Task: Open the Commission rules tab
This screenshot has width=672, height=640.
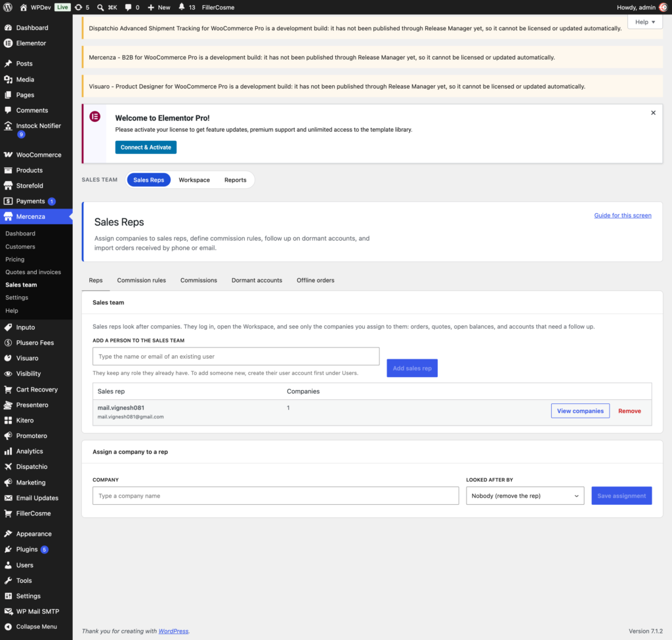Action: pyautogui.click(x=142, y=280)
